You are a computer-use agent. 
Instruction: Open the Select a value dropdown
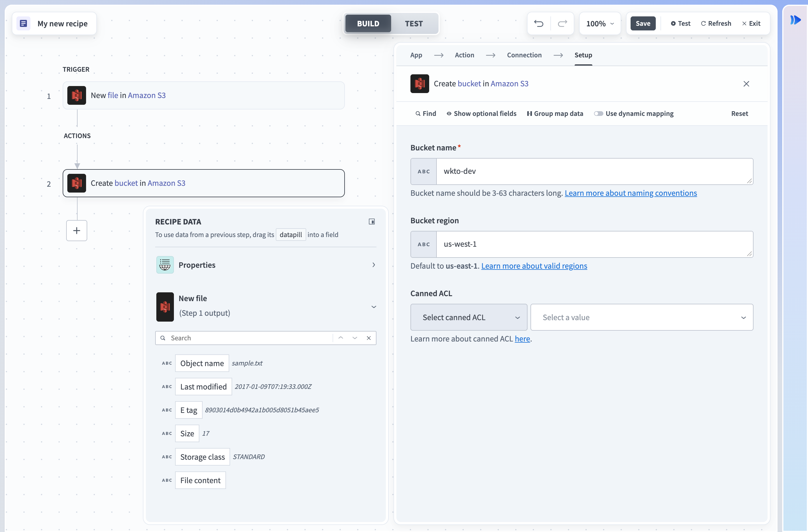[x=642, y=317]
